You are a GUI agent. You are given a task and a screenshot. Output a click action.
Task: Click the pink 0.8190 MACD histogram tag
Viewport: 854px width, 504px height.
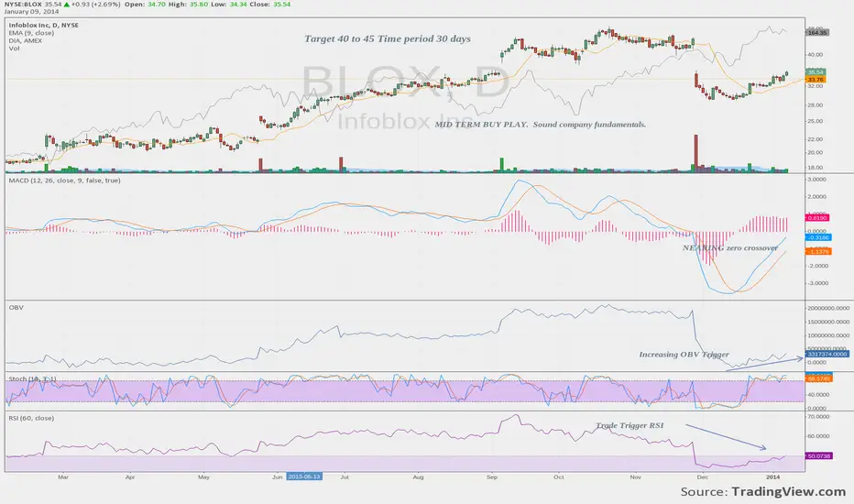click(817, 217)
